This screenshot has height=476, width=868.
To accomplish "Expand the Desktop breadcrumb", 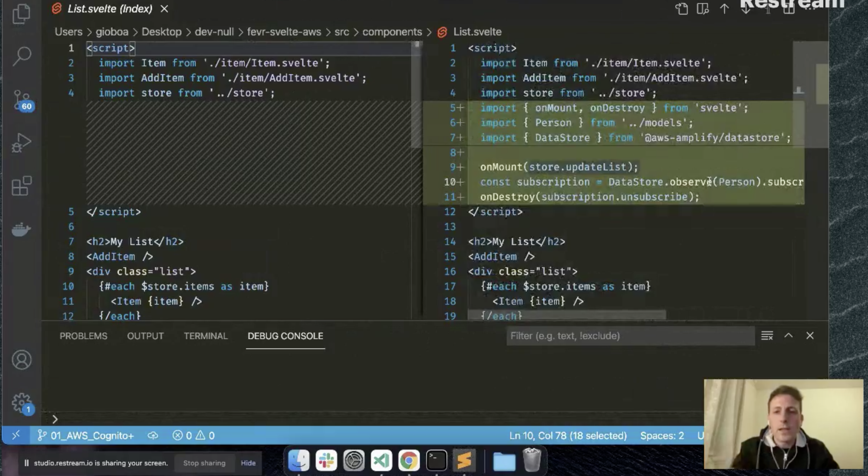I will (x=161, y=32).
